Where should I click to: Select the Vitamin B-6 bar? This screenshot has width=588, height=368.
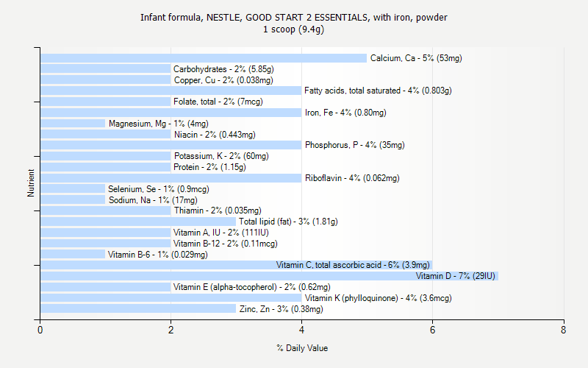coord(73,255)
